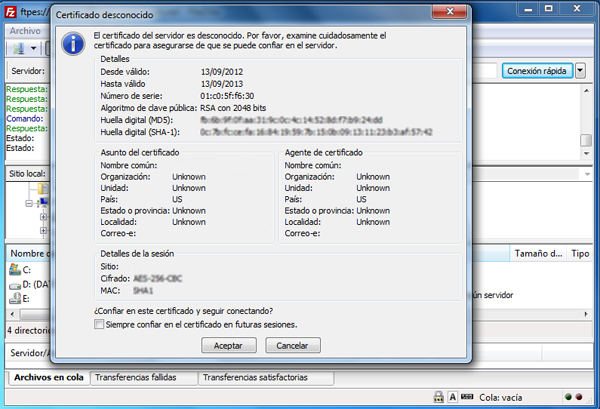Click the Servidor/Archivo queue column header
This screenshot has height=409, width=600.
(30, 353)
